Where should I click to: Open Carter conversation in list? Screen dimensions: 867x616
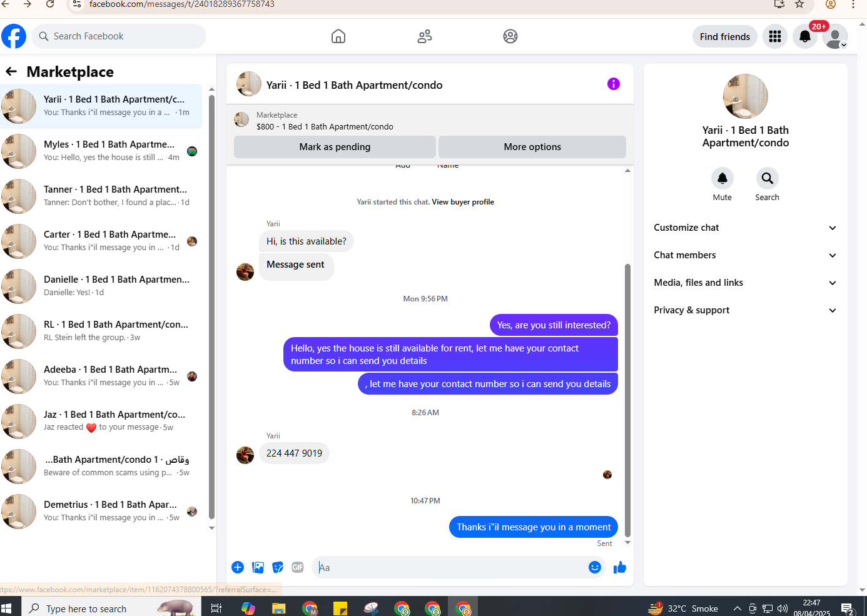(x=101, y=241)
